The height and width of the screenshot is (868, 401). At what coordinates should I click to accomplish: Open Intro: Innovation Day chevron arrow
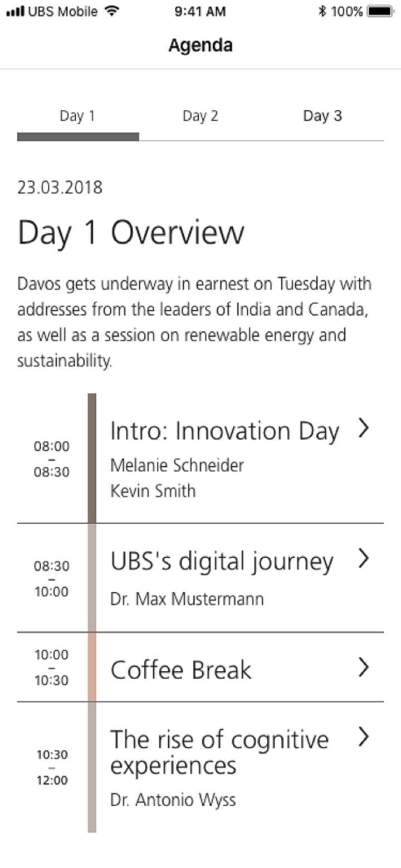(364, 428)
